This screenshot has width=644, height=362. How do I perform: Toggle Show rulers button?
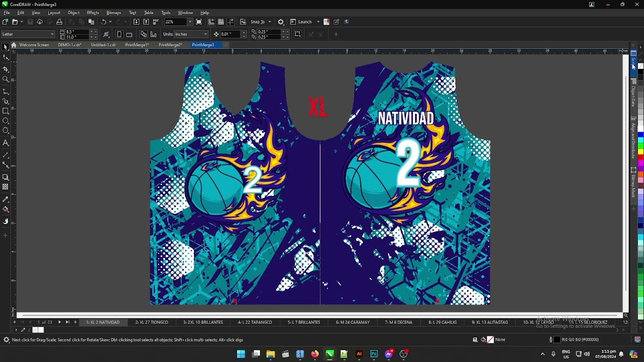tap(211, 22)
